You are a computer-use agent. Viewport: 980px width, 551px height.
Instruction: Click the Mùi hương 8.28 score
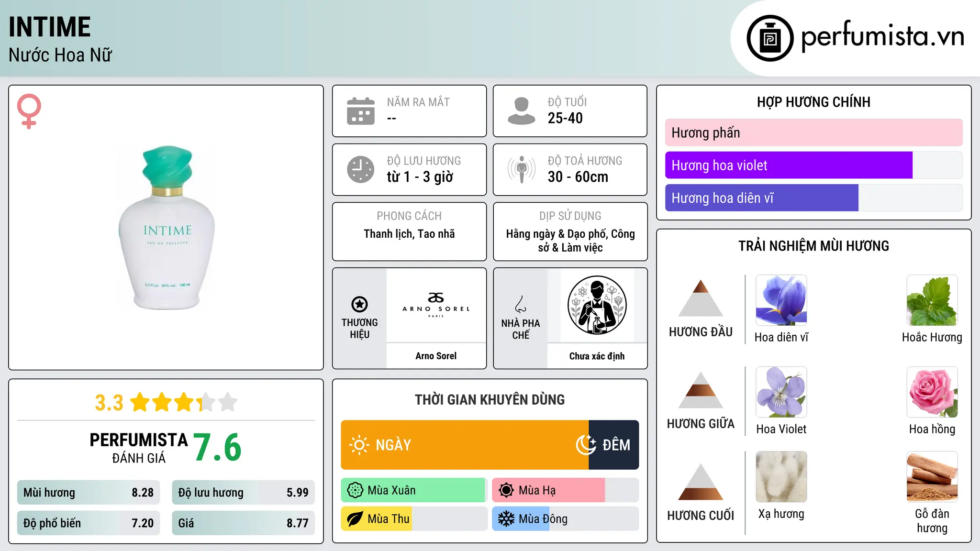click(x=89, y=493)
